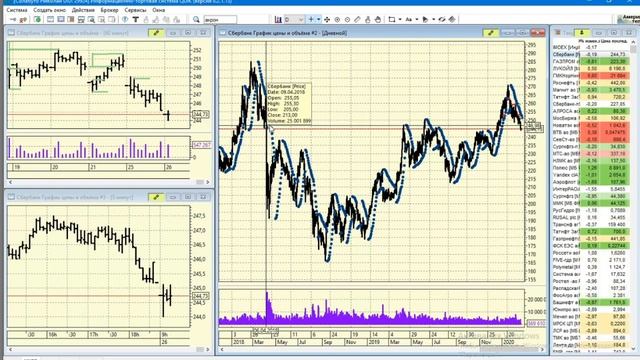Click the daily chart window title icon
The image size is (640, 360).
tap(223, 33)
